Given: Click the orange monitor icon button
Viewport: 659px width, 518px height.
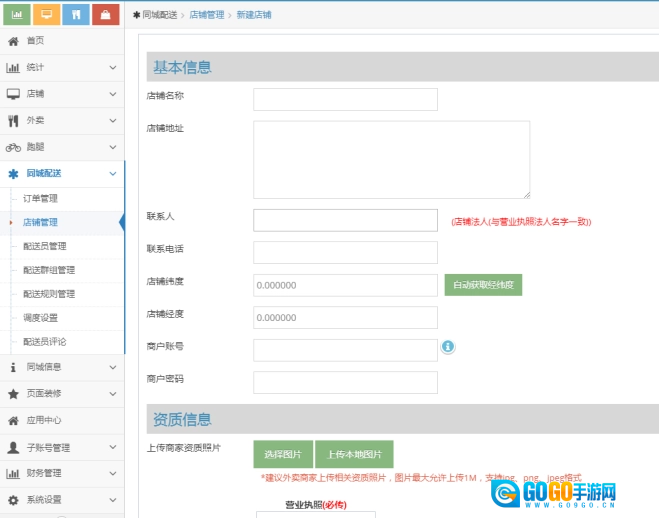Looking at the screenshot, I should pos(45,15).
